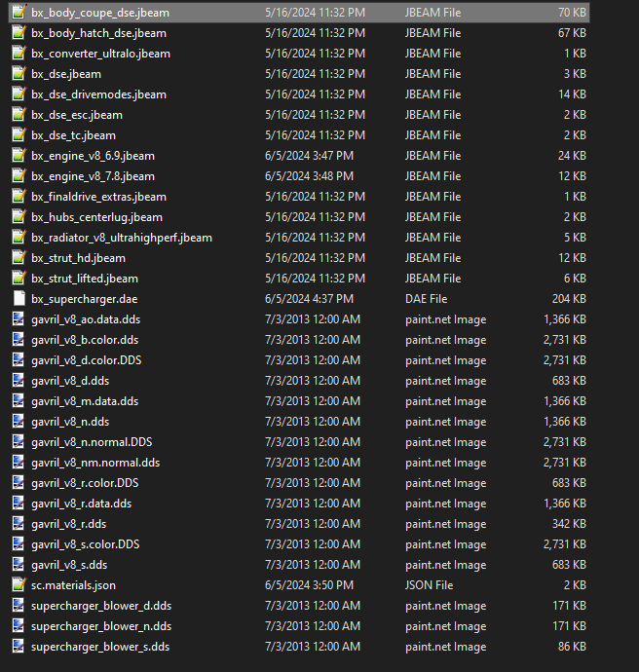This screenshot has height=672, width=639.
Task: Select file name gavril_v8_b.color.dds
Action: point(85,340)
